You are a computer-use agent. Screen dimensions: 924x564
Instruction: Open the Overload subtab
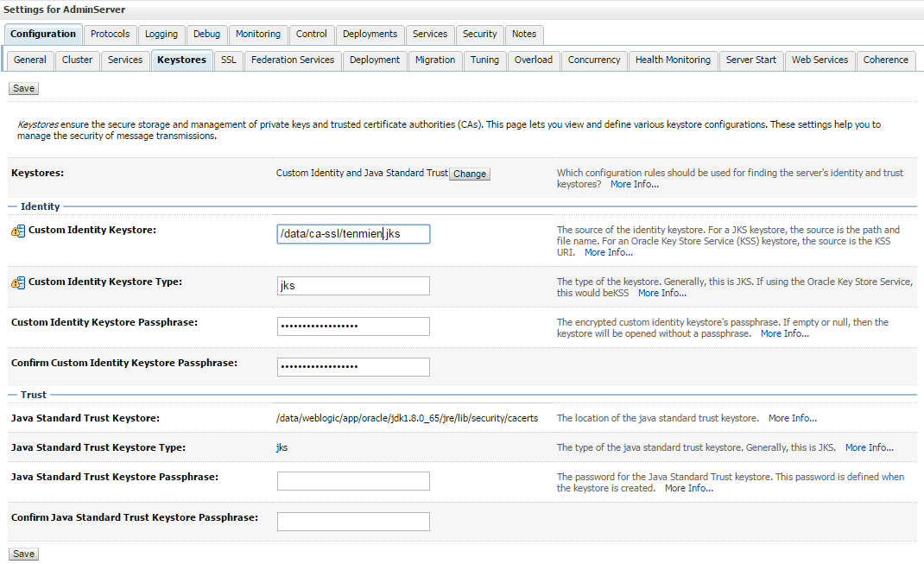(x=534, y=60)
